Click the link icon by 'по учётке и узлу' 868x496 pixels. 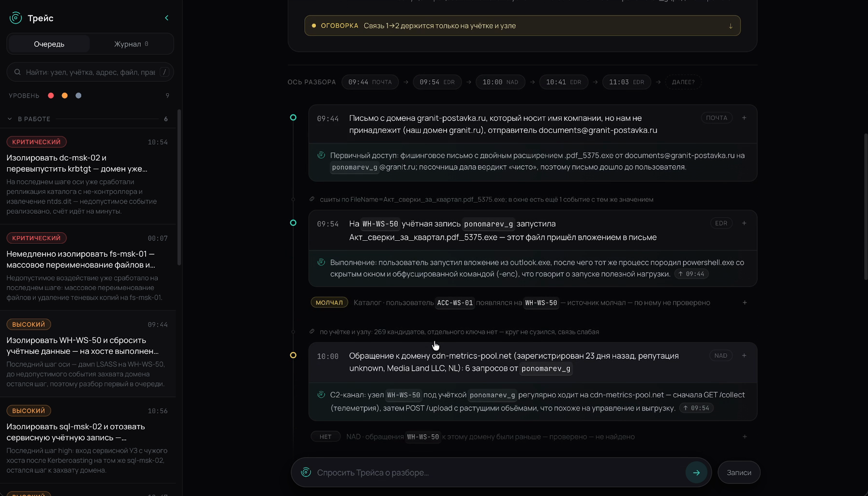pos(312,332)
